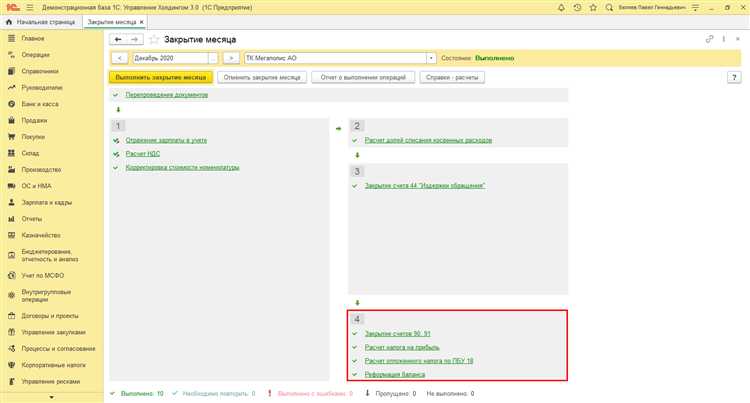Open the Справочники section
This screenshot has height=403, width=750.
click(x=40, y=71)
